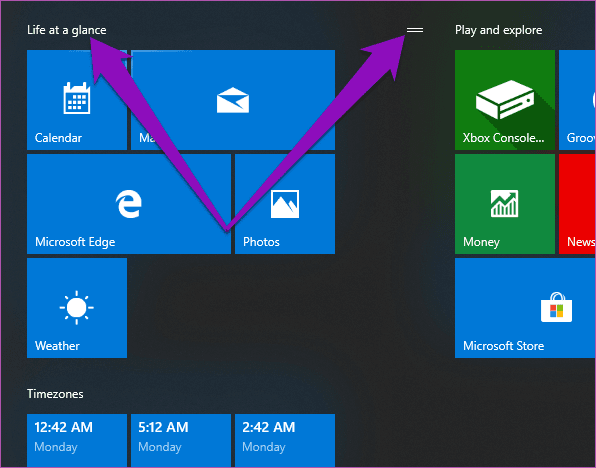This screenshot has width=596, height=468.
Task: Click the Life at a glance group handle
Action: pyautogui.click(x=415, y=30)
